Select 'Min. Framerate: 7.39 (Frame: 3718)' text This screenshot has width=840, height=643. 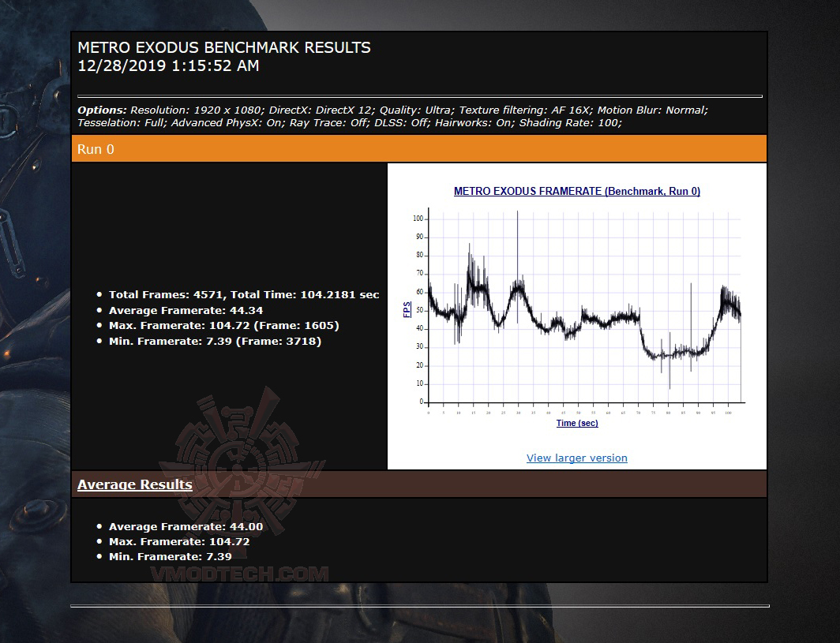215,341
